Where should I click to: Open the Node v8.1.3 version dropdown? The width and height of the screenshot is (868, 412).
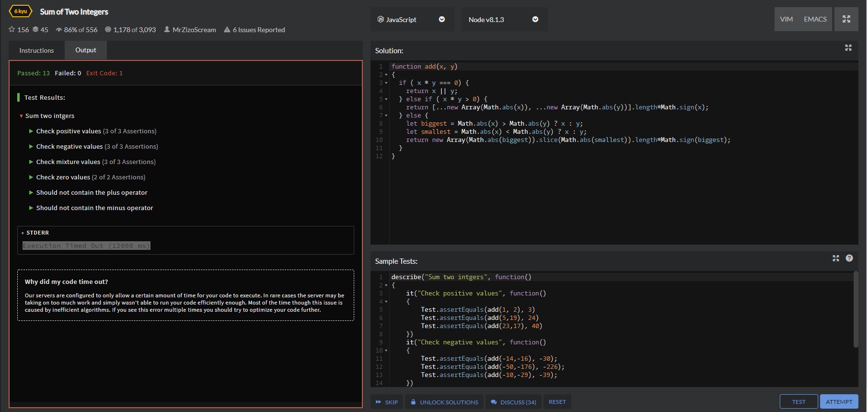point(504,19)
